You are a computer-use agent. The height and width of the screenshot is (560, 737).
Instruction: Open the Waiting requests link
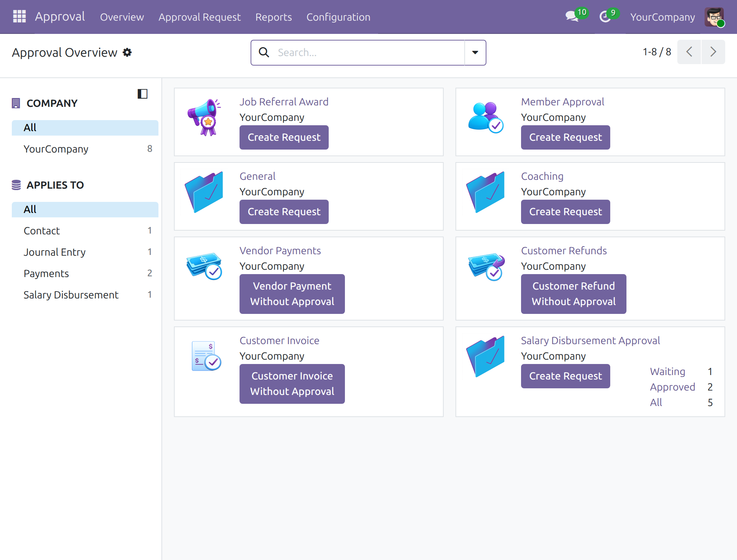point(667,371)
